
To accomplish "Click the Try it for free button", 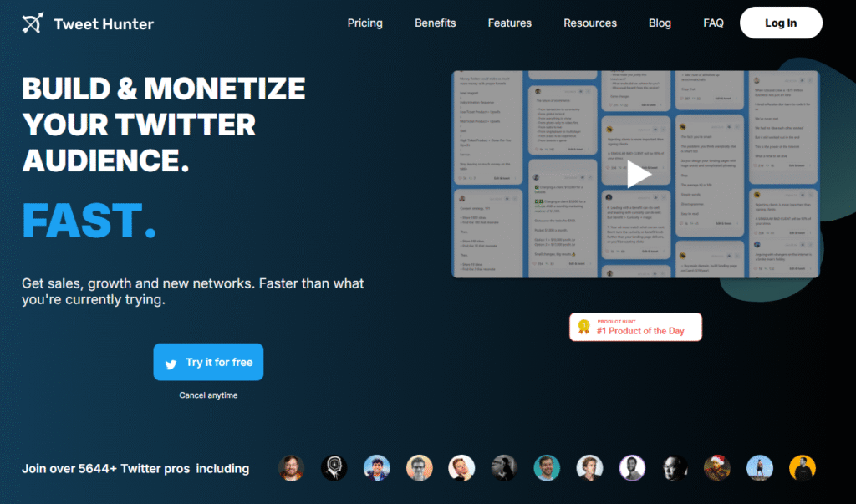I will (x=208, y=362).
